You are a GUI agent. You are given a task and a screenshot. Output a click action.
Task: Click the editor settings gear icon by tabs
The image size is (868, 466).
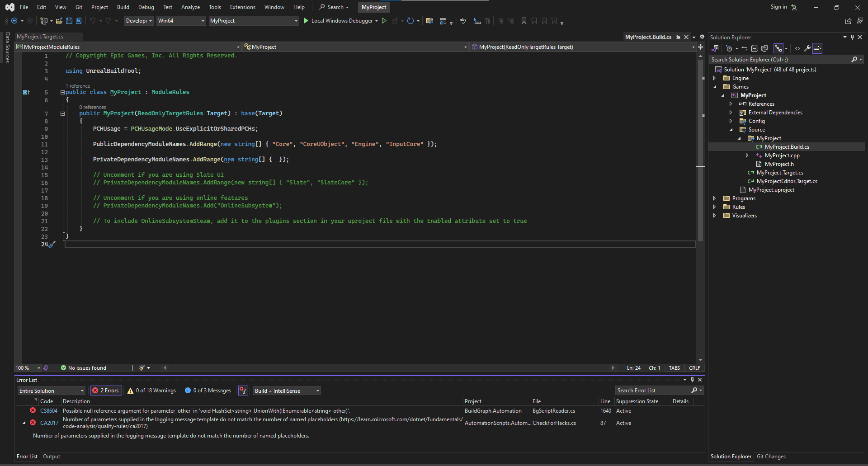[x=702, y=37]
